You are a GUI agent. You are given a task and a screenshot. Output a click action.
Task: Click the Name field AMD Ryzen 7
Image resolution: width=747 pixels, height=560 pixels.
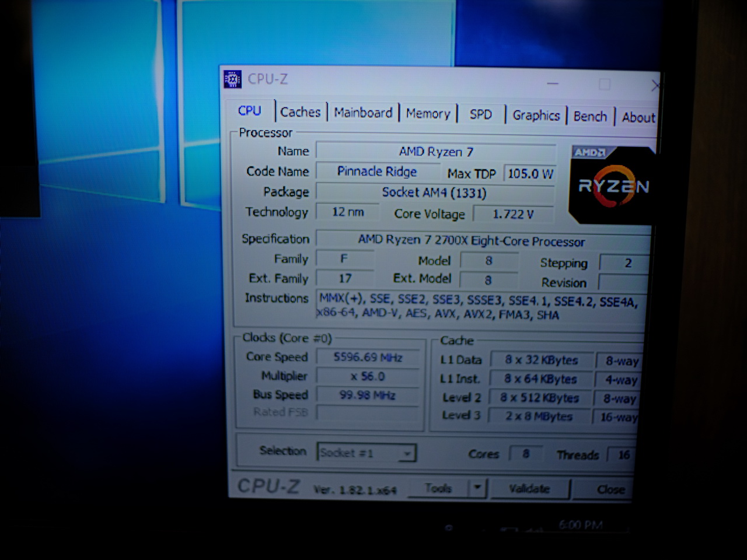pyautogui.click(x=435, y=152)
